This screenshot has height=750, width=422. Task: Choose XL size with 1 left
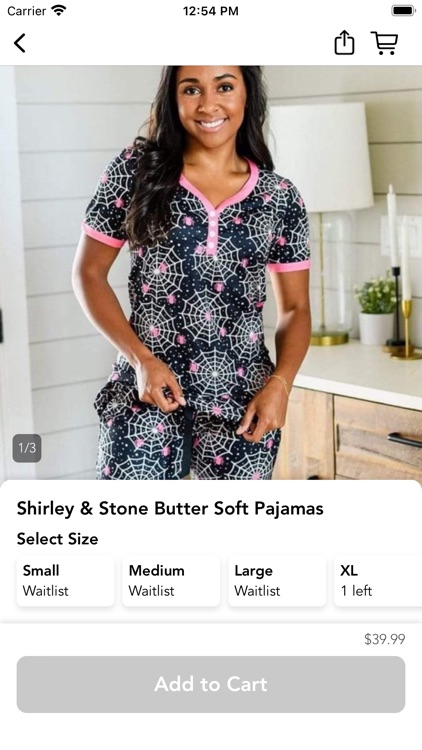coord(378,581)
